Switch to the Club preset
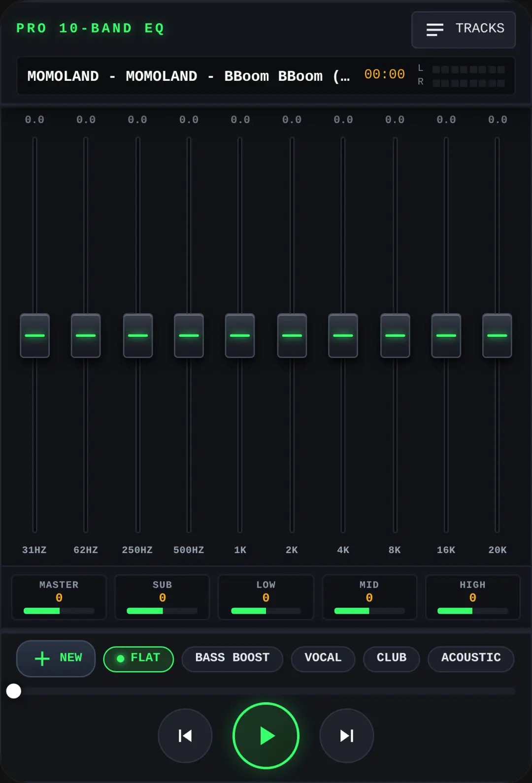Image resolution: width=532 pixels, height=783 pixels. [392, 659]
